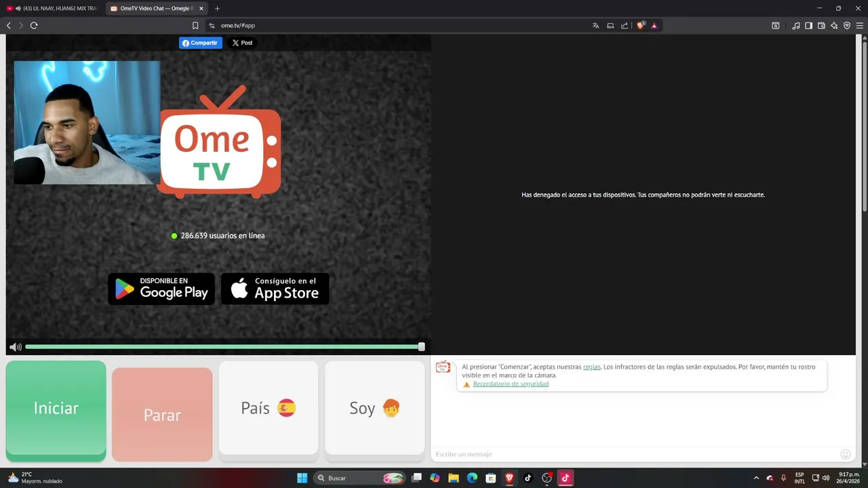Viewport: 868px width, 488px height.
Task: Go back in browser history
Action: click(9, 25)
